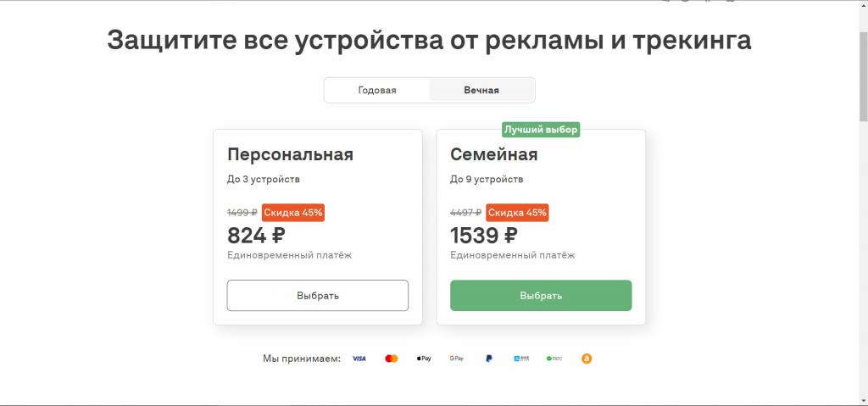Select the Apple Pay icon
Screen dimensions: 868x406
424,359
